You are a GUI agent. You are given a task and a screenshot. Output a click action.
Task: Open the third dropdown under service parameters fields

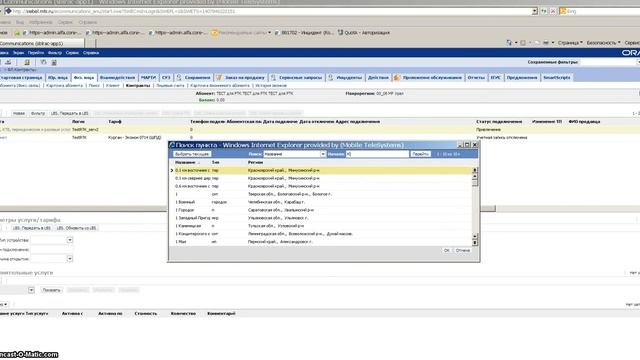tap(70, 258)
